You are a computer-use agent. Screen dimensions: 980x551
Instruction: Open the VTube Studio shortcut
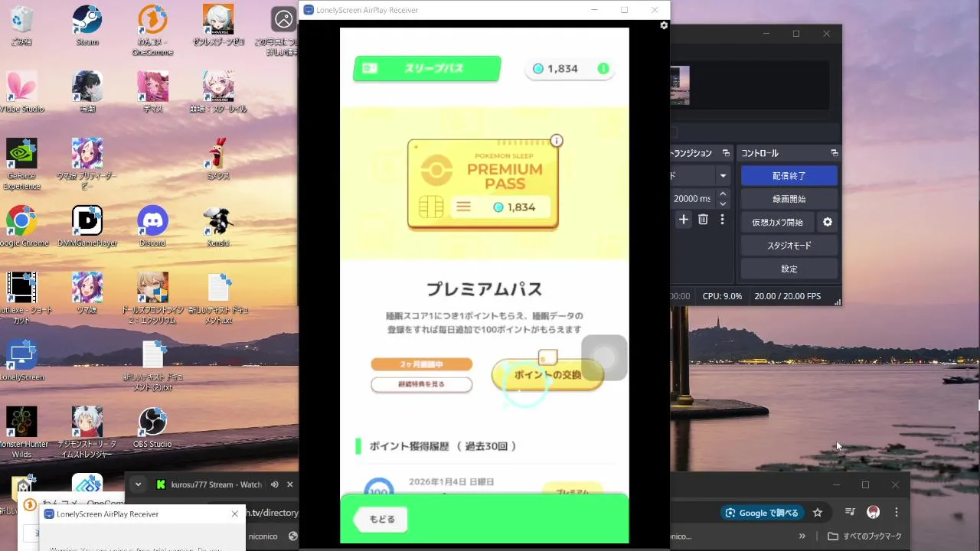point(21,91)
